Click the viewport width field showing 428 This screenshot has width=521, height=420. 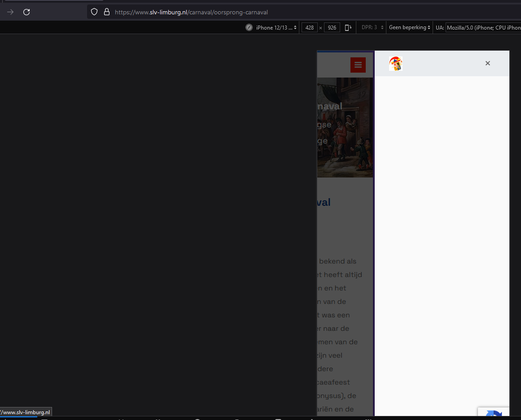(x=309, y=27)
